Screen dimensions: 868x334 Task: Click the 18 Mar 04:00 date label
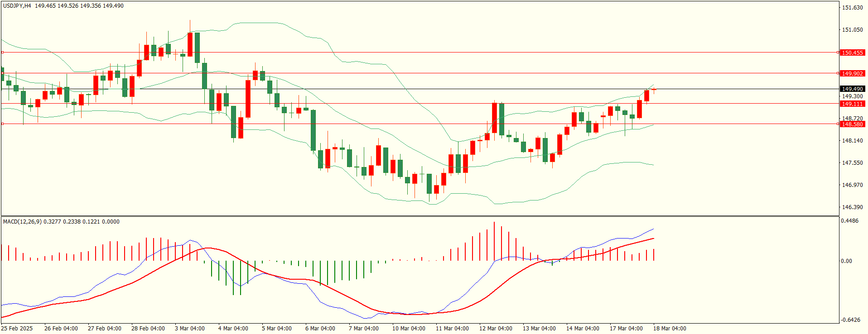670,328
